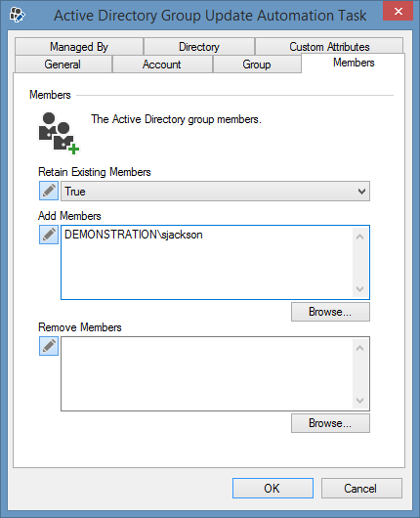
Task: Switch to Custom Attributes tab
Action: point(329,47)
